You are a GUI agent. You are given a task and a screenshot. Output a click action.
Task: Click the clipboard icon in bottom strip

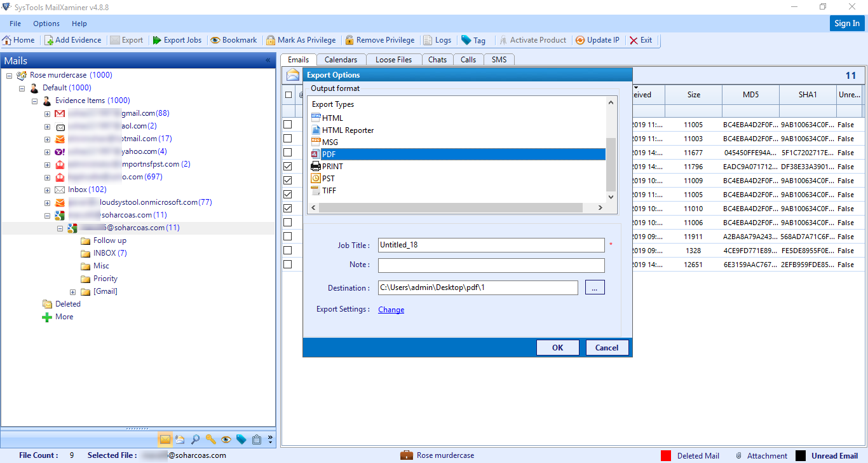click(x=257, y=439)
